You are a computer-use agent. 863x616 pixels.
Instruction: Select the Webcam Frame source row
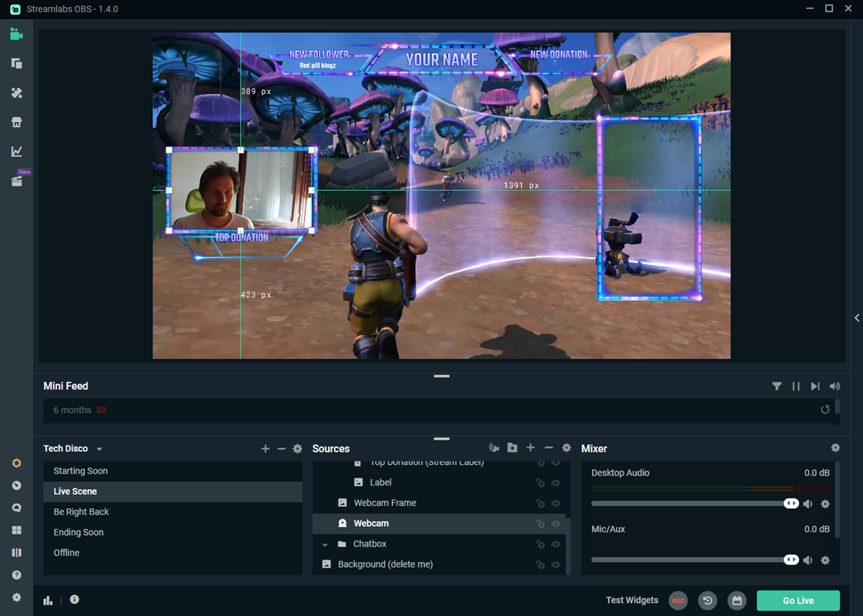(x=440, y=503)
